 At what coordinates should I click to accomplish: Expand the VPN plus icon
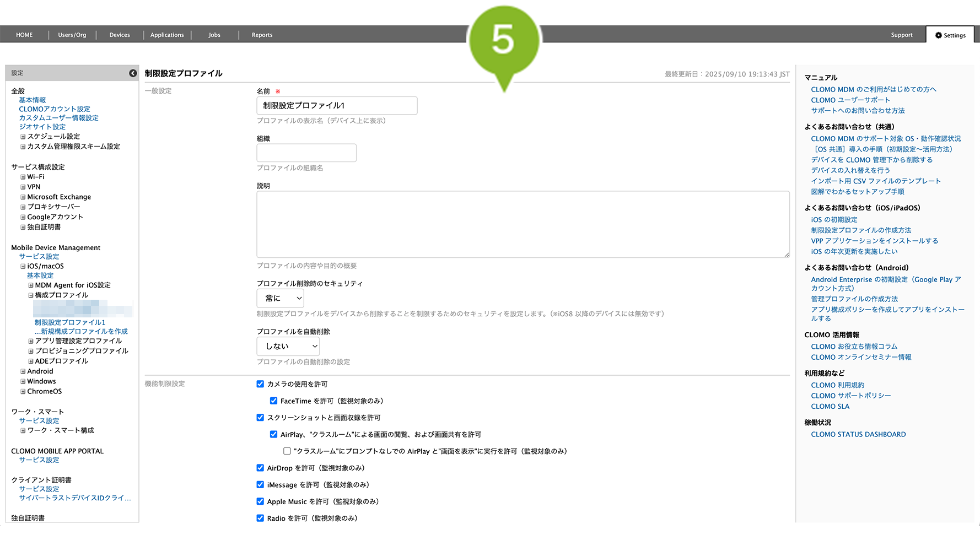pyautogui.click(x=23, y=187)
